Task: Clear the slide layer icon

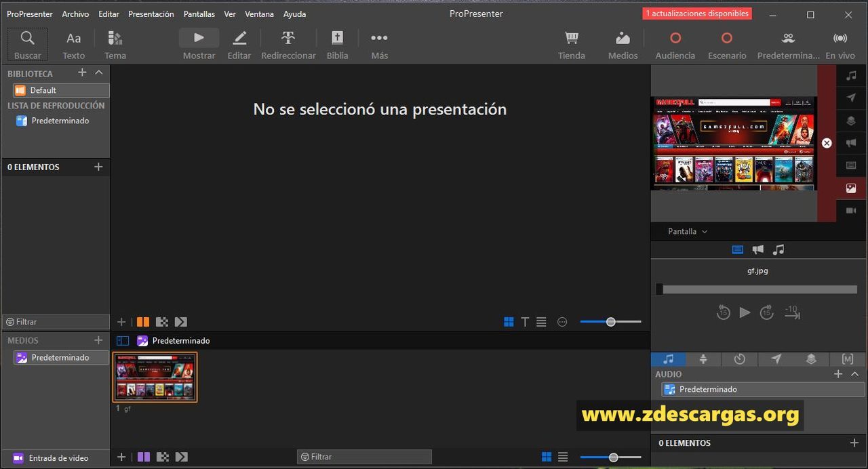Action: tap(851, 165)
